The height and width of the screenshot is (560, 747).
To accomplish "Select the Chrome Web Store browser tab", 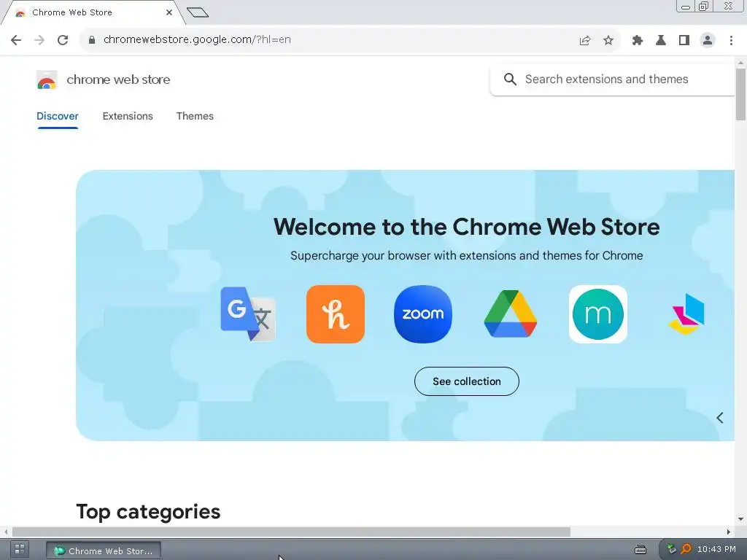I will (x=93, y=12).
